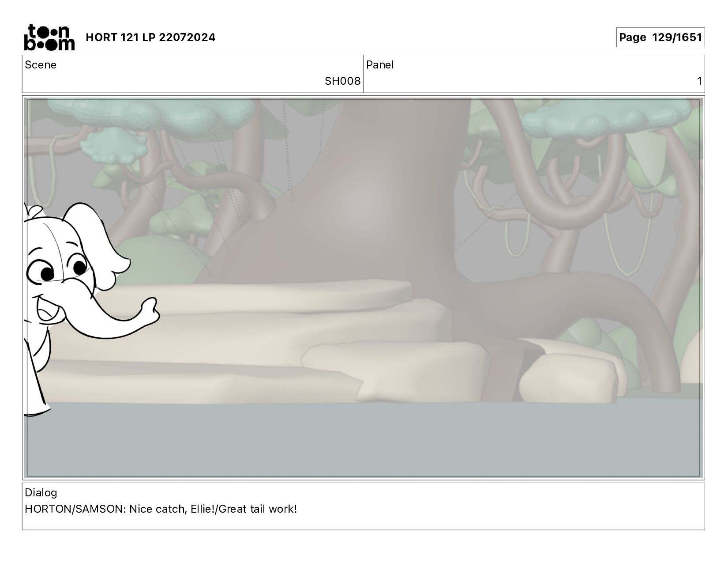The height and width of the screenshot is (563, 728).
Task: Click the 'Panel' field label
Action: [x=380, y=65]
